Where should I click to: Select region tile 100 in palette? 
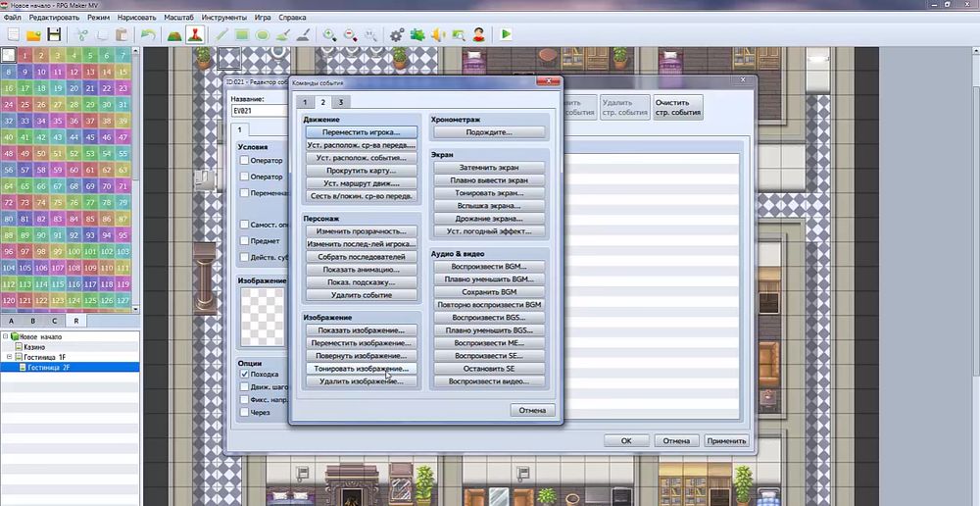(x=73, y=251)
